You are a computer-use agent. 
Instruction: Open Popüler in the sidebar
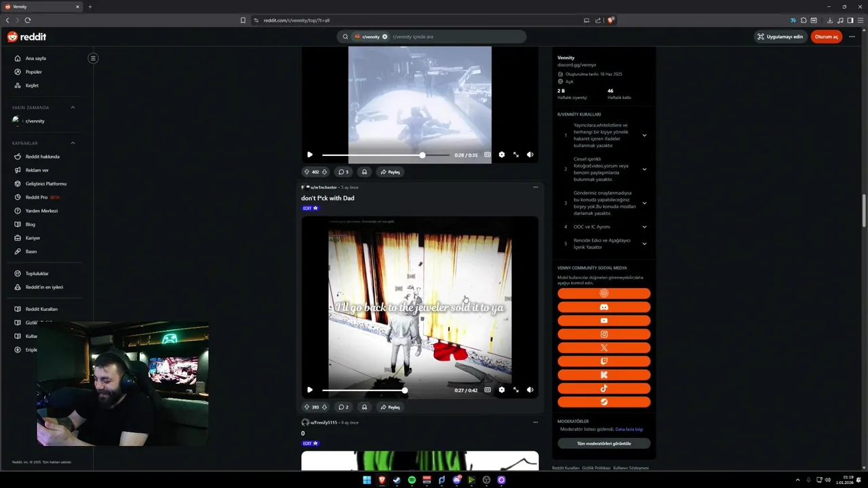click(33, 72)
